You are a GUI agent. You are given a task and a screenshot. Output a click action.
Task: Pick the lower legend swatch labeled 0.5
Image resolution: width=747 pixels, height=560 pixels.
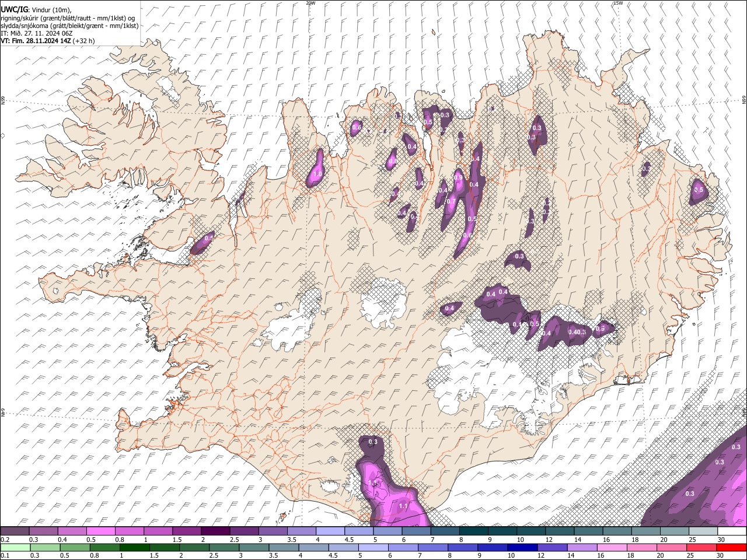pos(75,548)
